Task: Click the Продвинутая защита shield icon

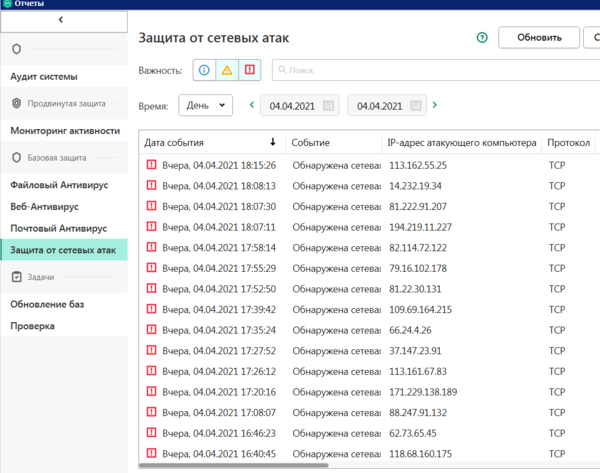Action: [x=17, y=103]
